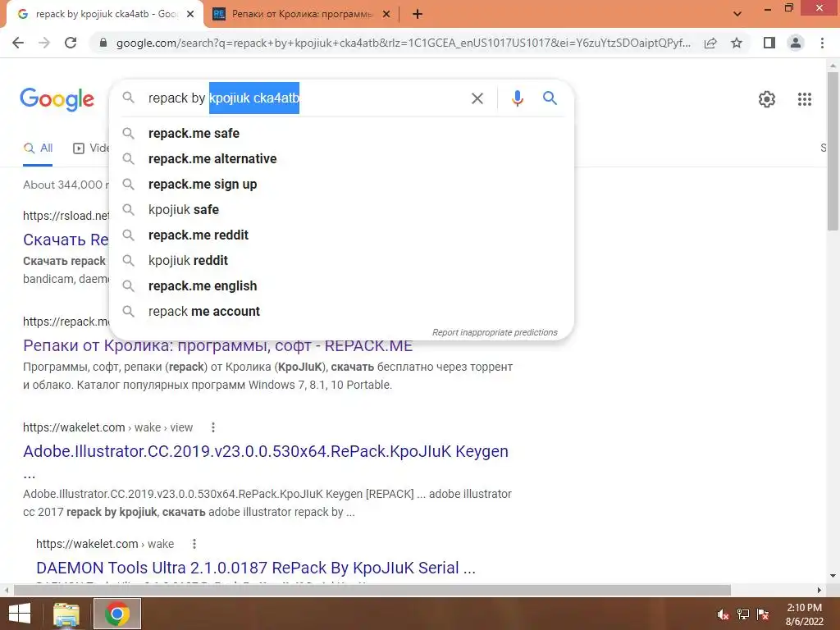Viewport: 840px width, 630px height.
Task: Select the repack by kpojiuk Google tab
Action: 105,15
